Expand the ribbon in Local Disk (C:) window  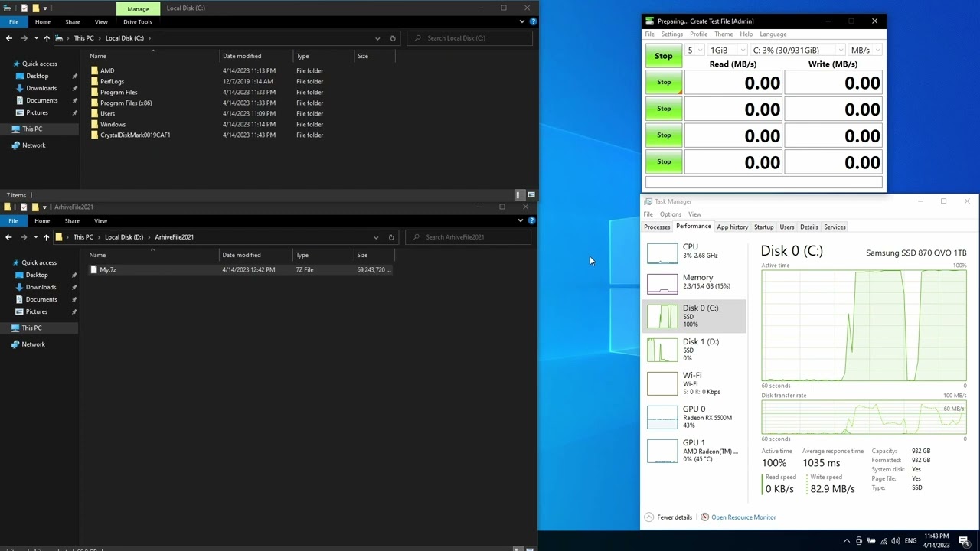pos(522,22)
